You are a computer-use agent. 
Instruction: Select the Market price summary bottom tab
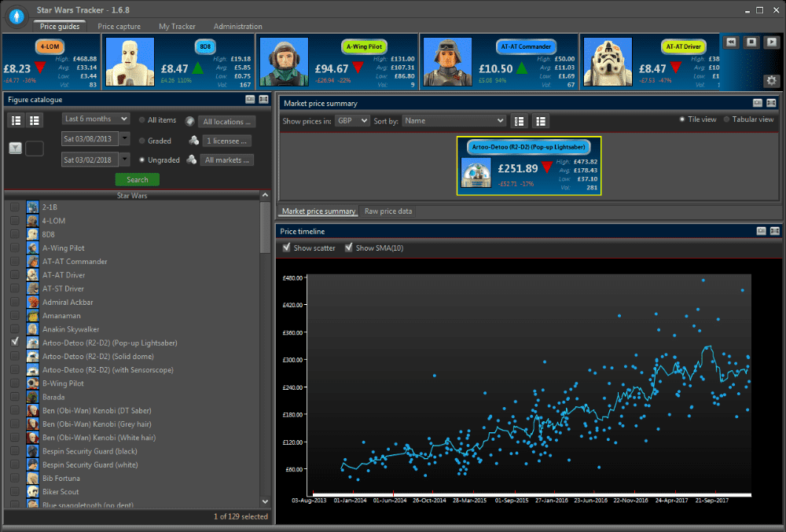click(318, 211)
